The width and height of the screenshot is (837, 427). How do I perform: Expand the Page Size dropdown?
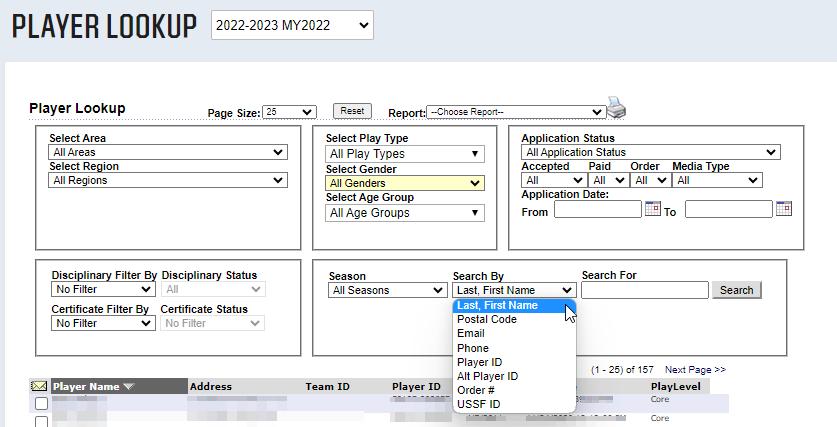tap(289, 112)
